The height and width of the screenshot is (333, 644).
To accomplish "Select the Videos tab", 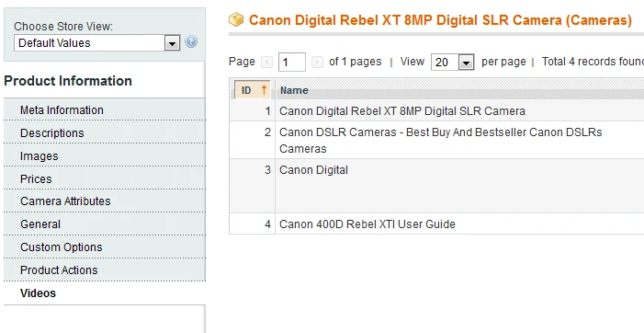I will [105, 293].
